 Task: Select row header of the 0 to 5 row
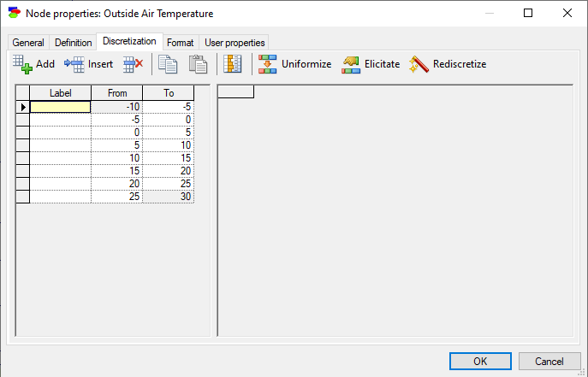[23, 133]
